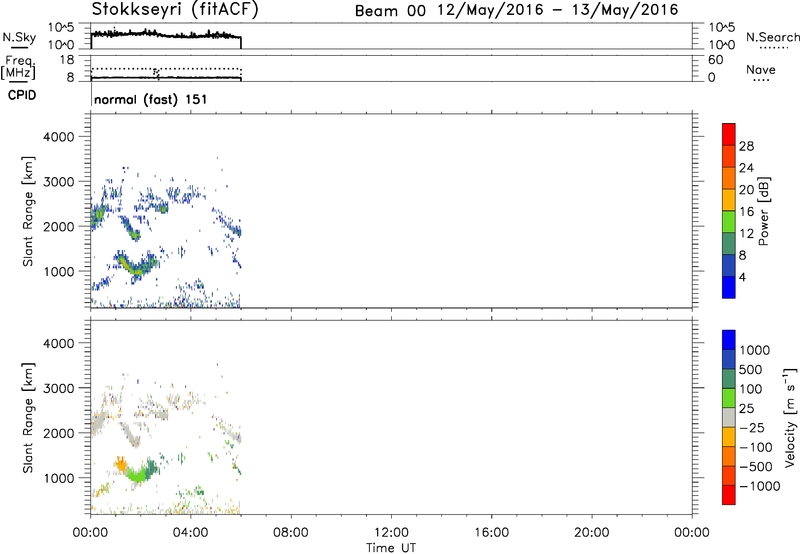
Task: Click the Velocity segment between -100 and -500
Action: 729,456
